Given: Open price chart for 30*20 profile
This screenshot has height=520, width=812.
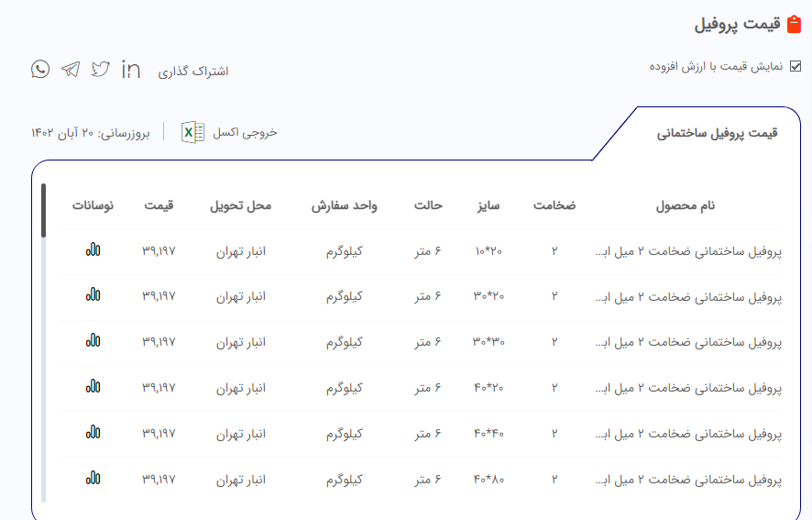Looking at the screenshot, I should (93, 295).
